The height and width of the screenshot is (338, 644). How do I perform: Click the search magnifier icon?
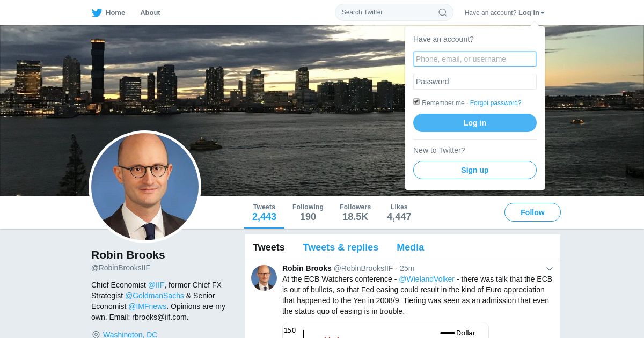[443, 12]
